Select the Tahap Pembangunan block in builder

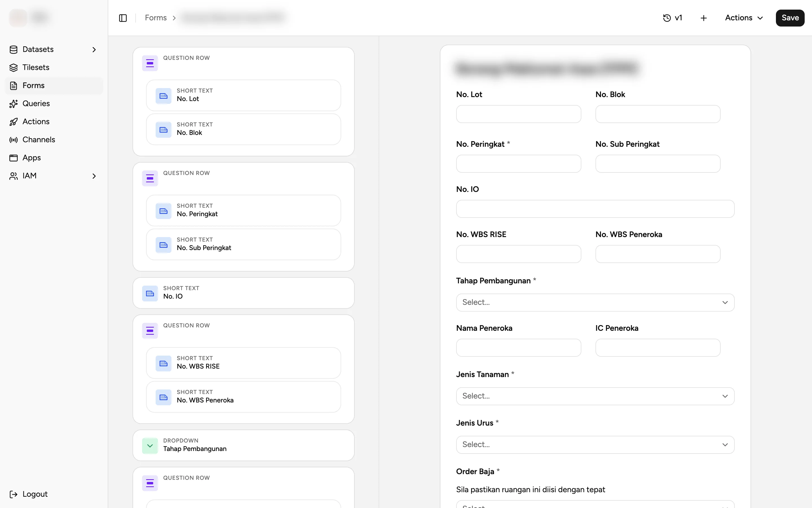(244, 446)
